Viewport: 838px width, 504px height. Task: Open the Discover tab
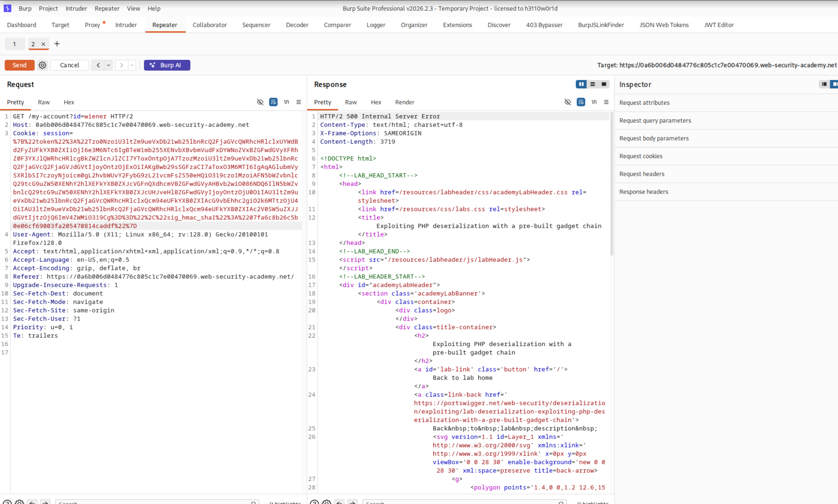point(499,25)
